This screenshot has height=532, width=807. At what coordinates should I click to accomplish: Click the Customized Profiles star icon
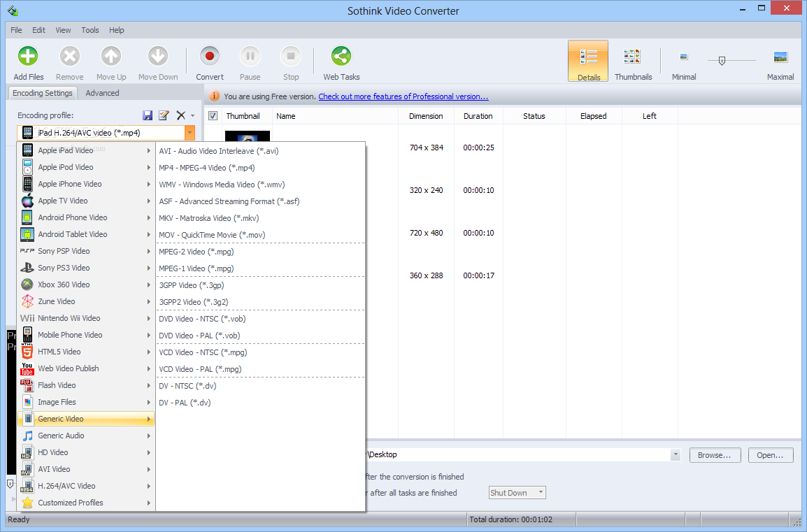click(x=27, y=503)
